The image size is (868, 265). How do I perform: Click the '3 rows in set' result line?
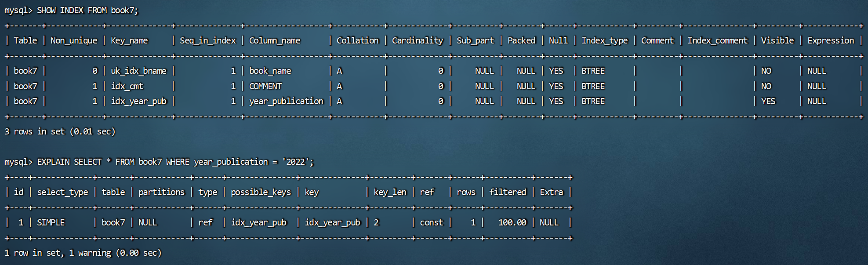coord(60,131)
